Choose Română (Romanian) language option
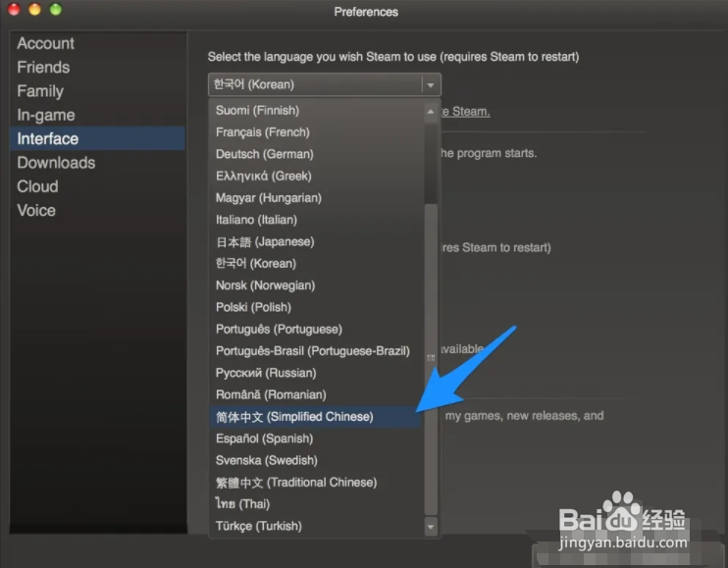Image resolution: width=728 pixels, height=568 pixels. [316, 395]
